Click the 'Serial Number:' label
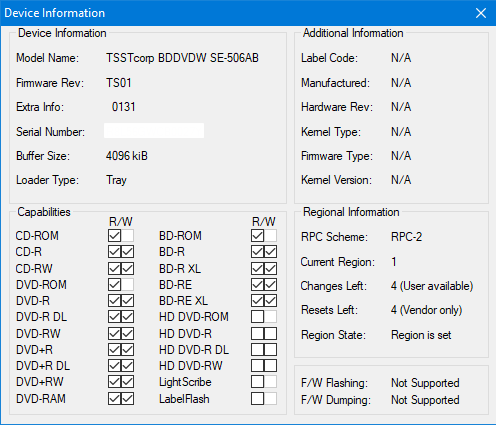Viewport: 496px width, 425px height. tap(50, 132)
